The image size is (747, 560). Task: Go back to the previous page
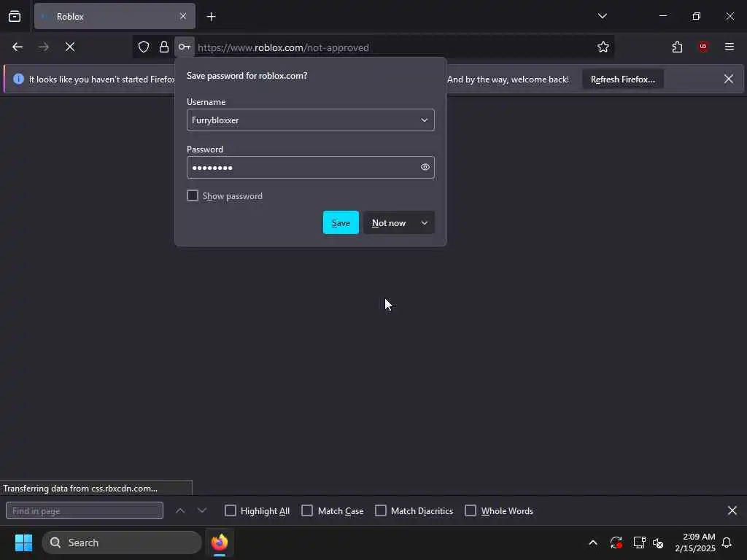(18, 47)
